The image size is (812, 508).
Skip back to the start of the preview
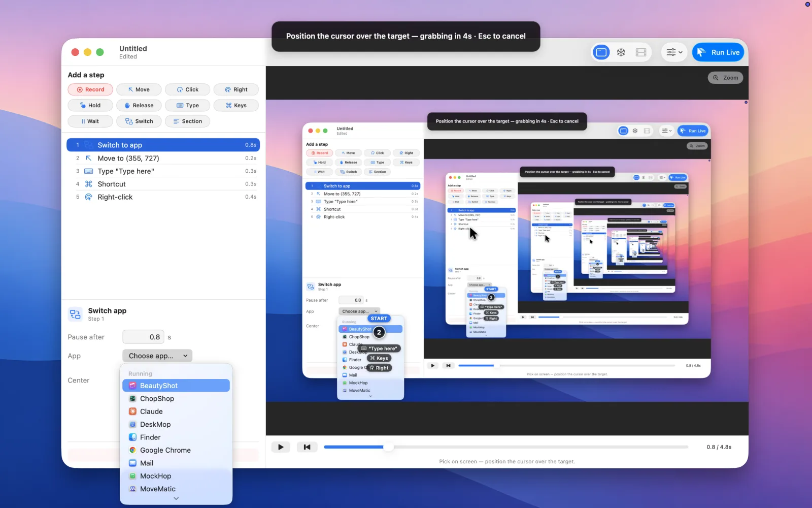click(307, 447)
